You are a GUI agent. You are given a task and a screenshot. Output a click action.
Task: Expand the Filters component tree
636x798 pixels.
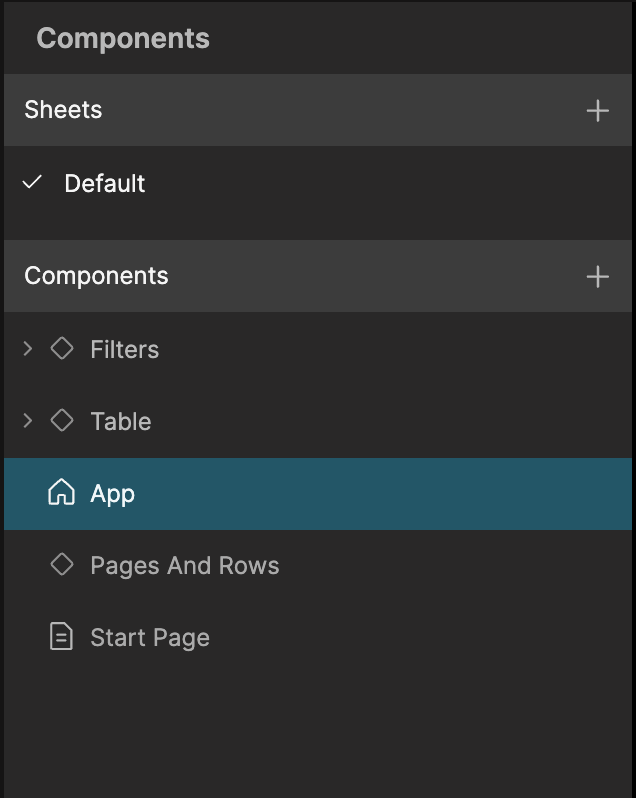[28, 349]
